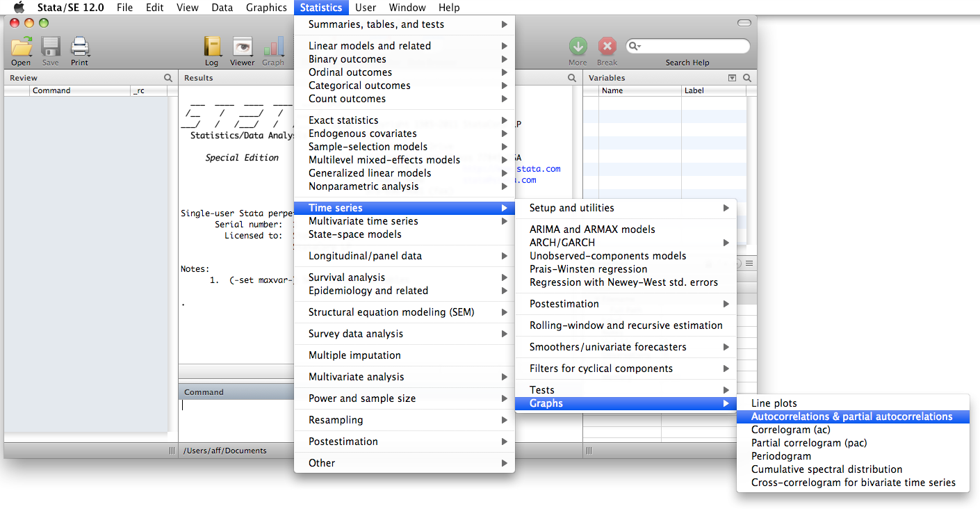Select ARIMA and ARMAX models
This screenshot has width=980, height=509.
[592, 229]
